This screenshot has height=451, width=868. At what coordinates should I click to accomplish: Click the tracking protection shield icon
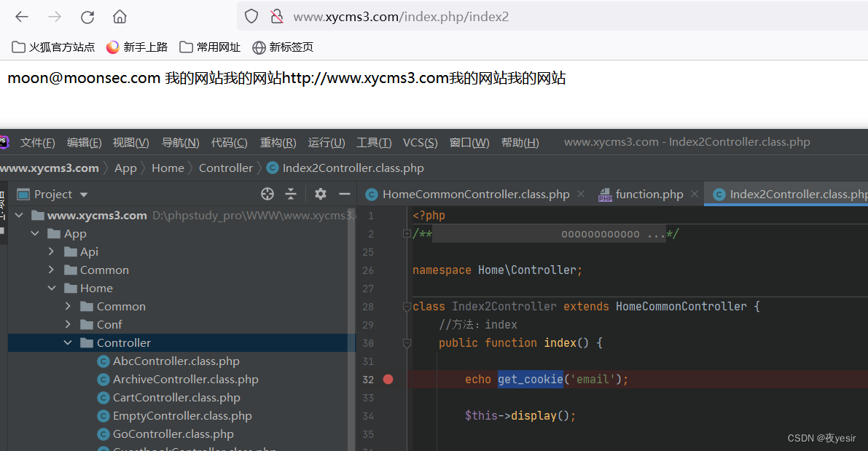(251, 17)
